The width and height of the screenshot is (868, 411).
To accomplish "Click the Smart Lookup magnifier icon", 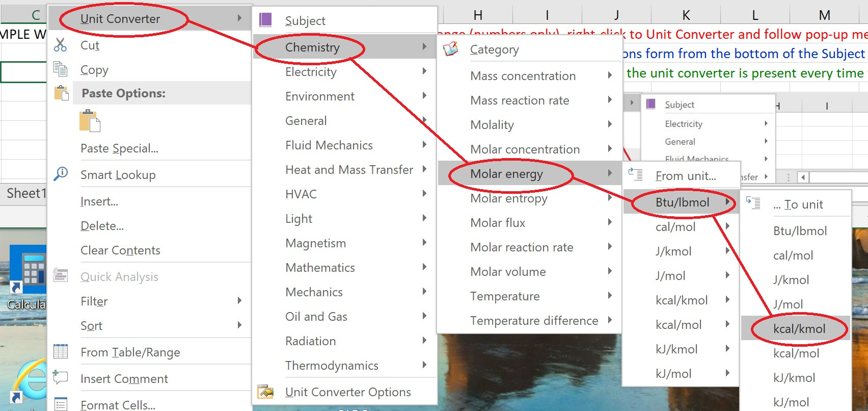I will click(61, 174).
